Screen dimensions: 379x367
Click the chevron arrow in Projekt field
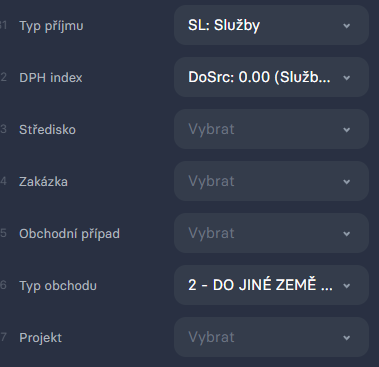347,338
